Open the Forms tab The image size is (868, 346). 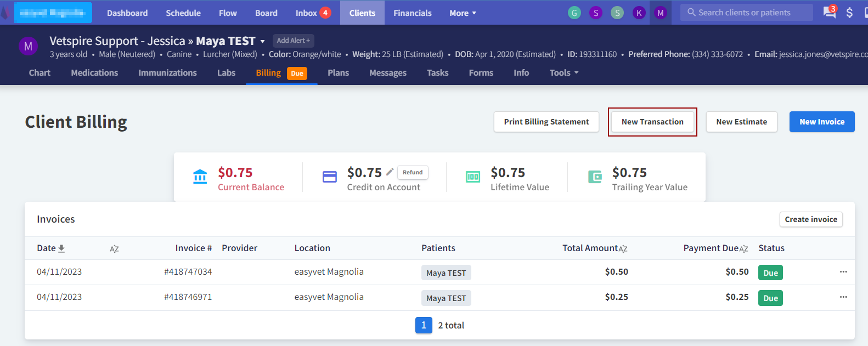point(481,73)
